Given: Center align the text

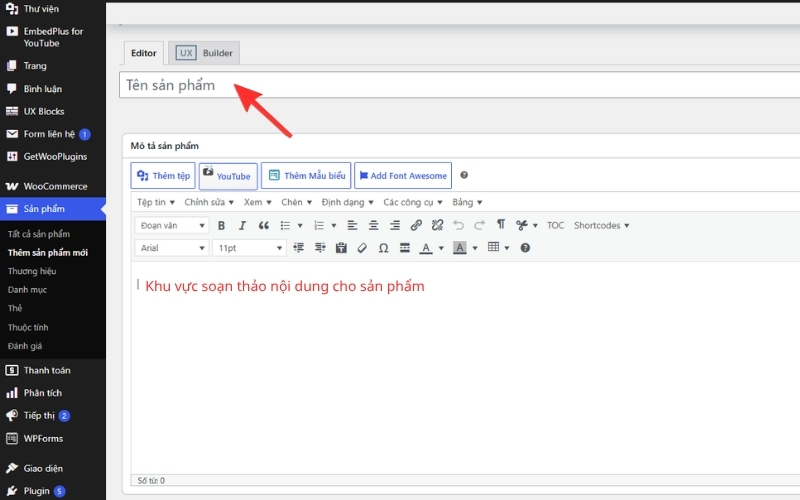Looking at the screenshot, I should click(x=373, y=226).
